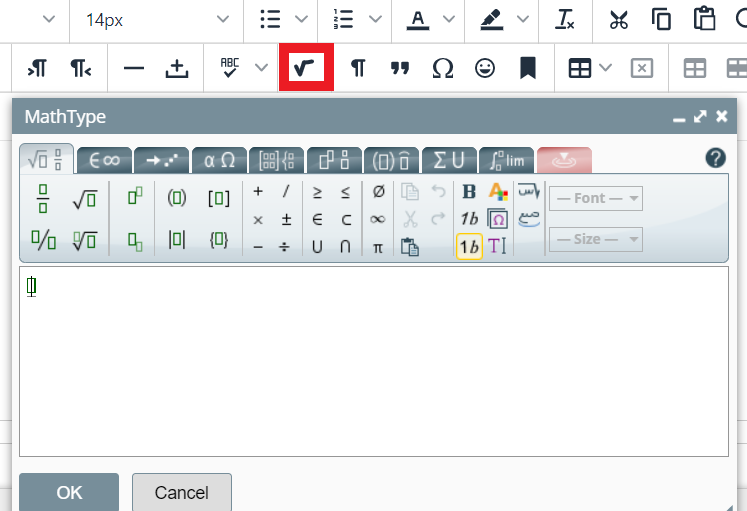The height and width of the screenshot is (511, 747).
Task: Insert the infinity symbol
Action: coord(377,219)
